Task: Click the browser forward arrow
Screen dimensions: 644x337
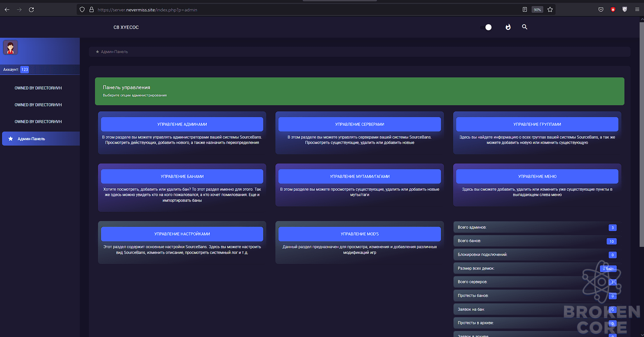Action: pyautogui.click(x=19, y=10)
